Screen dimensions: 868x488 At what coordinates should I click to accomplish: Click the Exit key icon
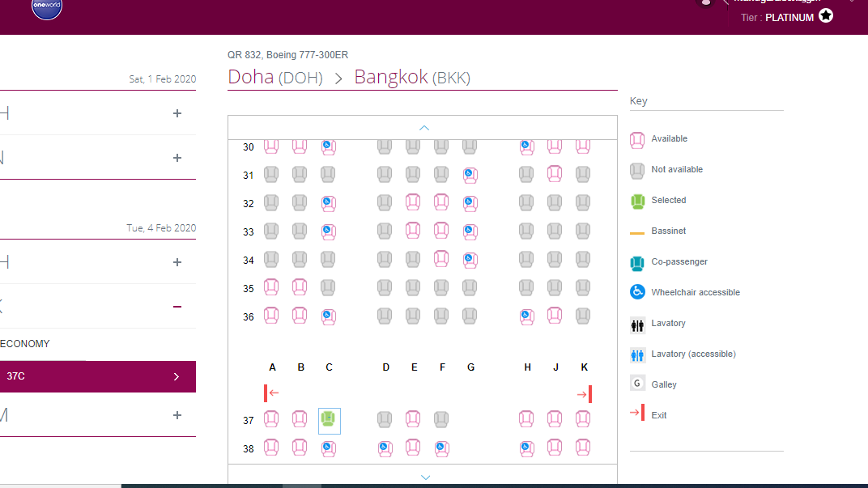[637, 413]
